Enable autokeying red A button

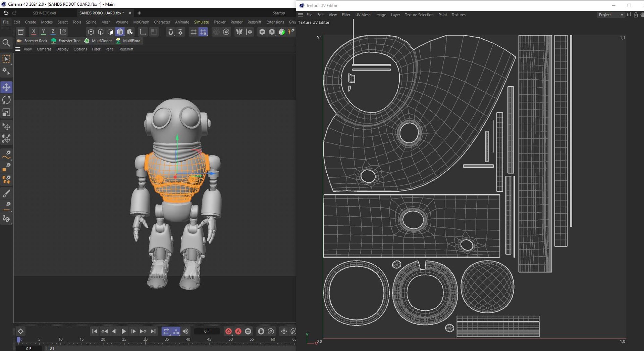click(238, 331)
